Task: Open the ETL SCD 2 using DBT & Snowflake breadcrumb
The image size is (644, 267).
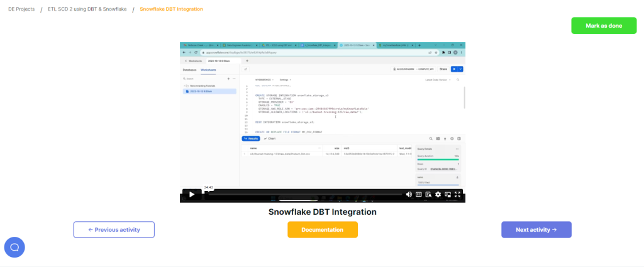Action: pyautogui.click(x=87, y=9)
